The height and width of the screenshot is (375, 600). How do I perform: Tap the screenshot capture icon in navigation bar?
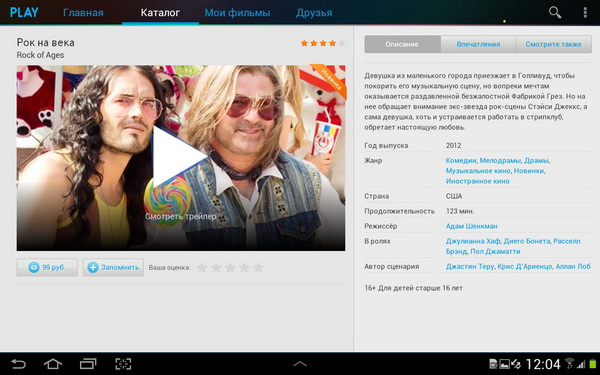(123, 364)
